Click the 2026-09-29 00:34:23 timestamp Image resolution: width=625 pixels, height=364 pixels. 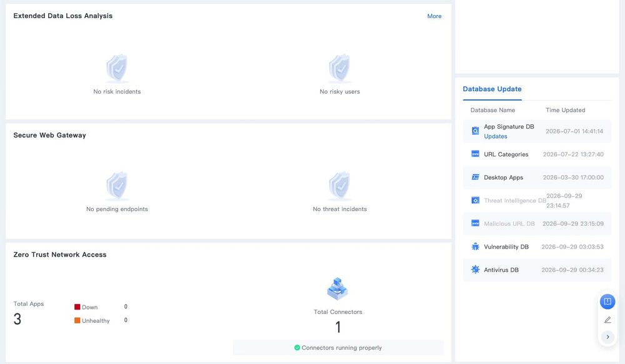tap(572, 270)
